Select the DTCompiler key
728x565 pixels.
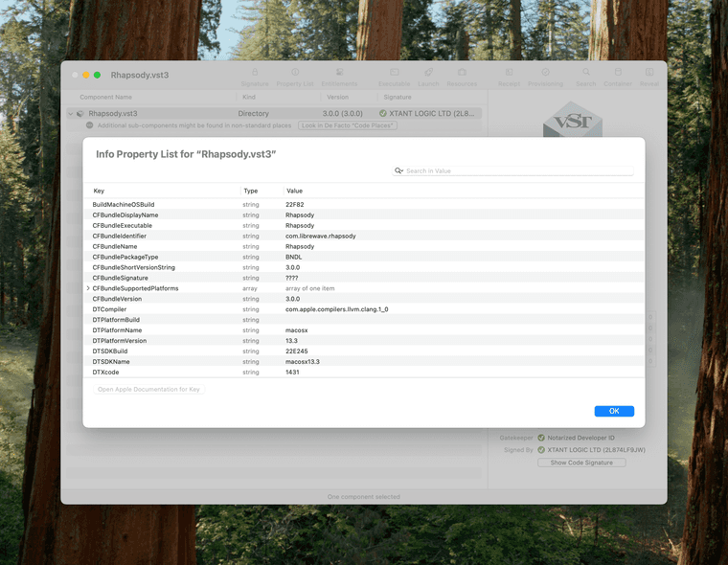tap(109, 309)
